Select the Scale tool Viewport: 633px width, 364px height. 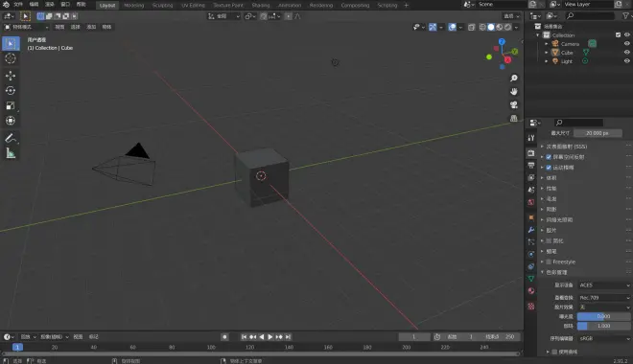[11, 105]
